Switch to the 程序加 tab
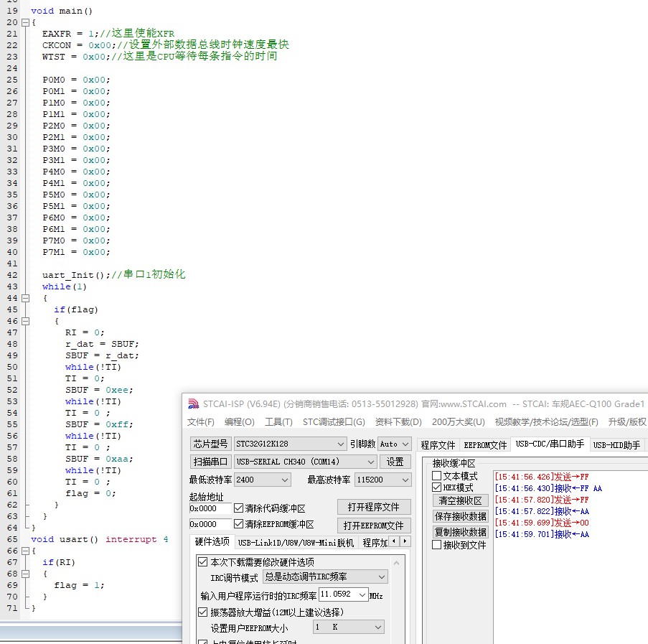Viewport: 648px width, 644px height. click(x=375, y=543)
